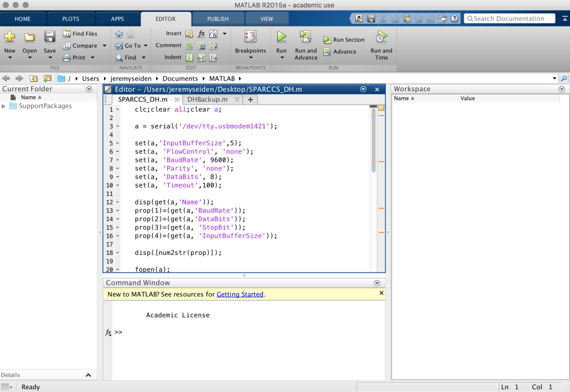Run the script with the green Run arrow
The height and width of the screenshot is (392, 570).
pyautogui.click(x=281, y=36)
